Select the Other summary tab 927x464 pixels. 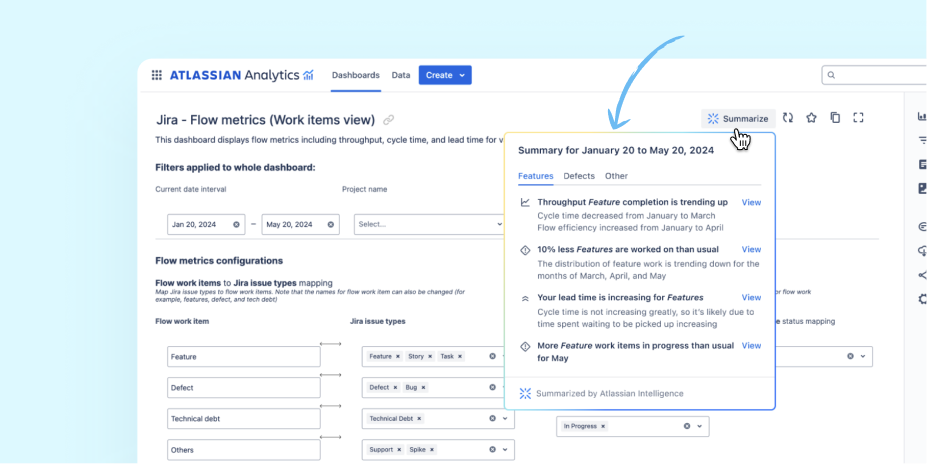[616, 176]
